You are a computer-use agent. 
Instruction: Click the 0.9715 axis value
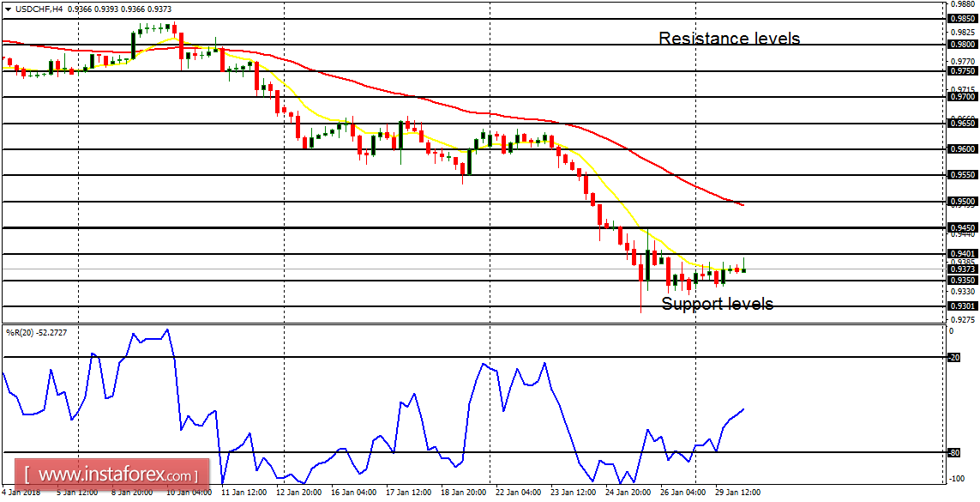click(963, 89)
